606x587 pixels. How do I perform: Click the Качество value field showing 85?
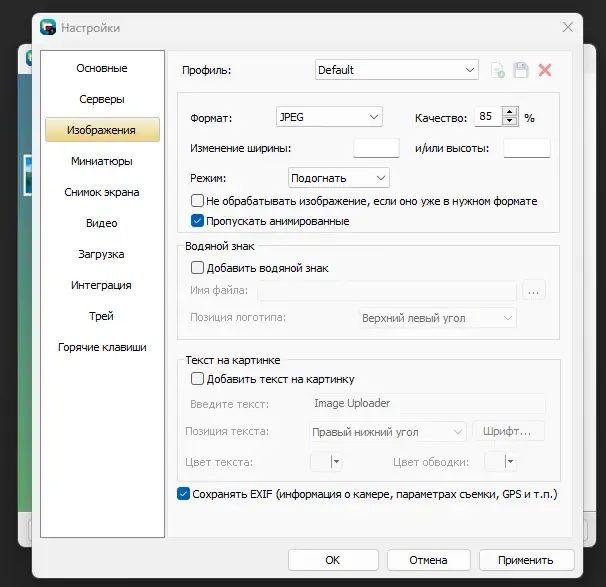pos(489,116)
